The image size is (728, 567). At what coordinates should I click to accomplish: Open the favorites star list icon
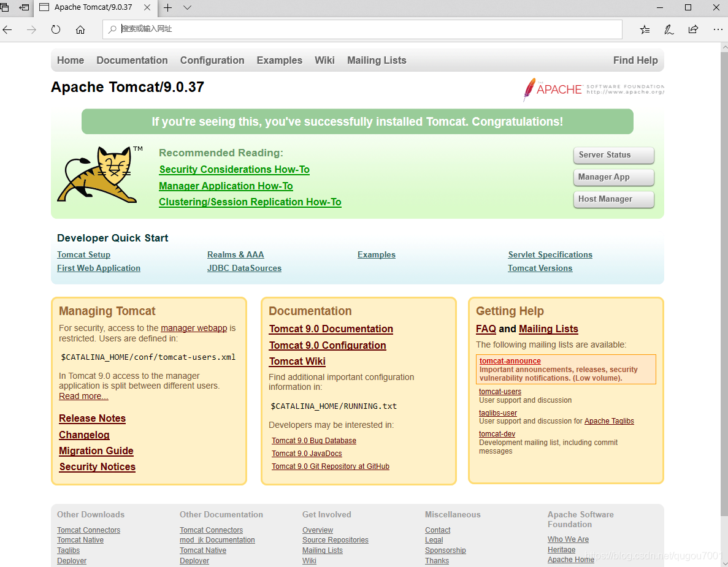[x=645, y=29]
